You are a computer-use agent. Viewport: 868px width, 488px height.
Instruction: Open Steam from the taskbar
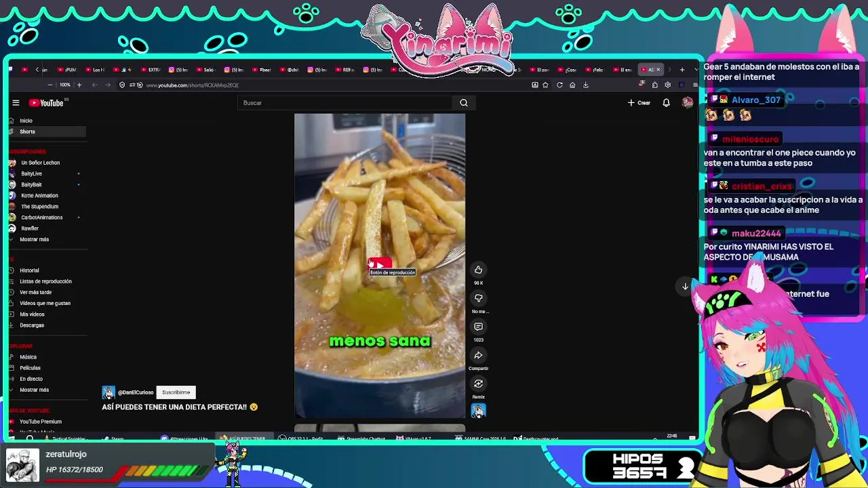tap(113, 439)
